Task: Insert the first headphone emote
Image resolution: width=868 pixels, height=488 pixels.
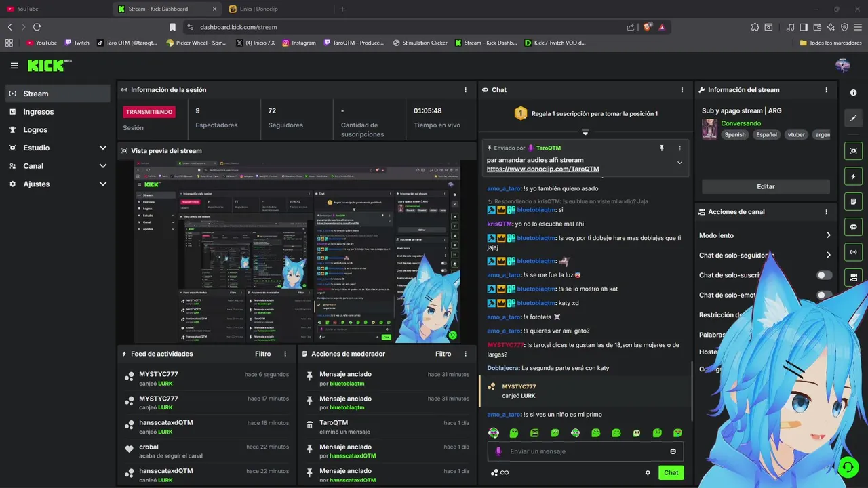Action: pyautogui.click(x=494, y=432)
